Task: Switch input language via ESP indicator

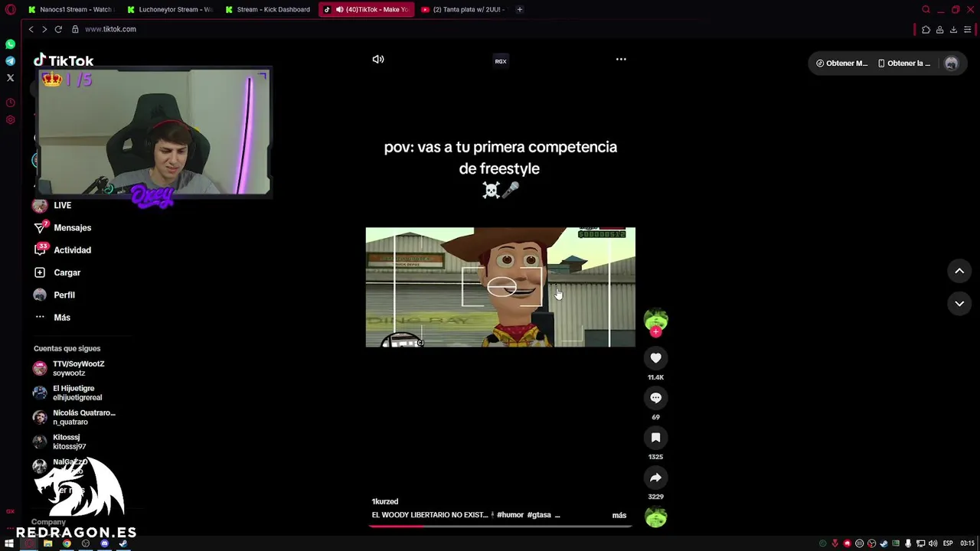Action: tap(948, 543)
